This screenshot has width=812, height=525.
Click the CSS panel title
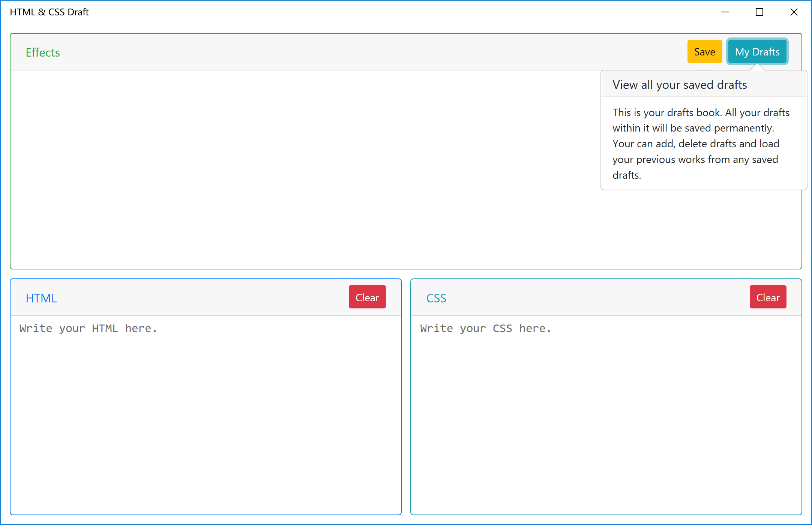coord(436,298)
